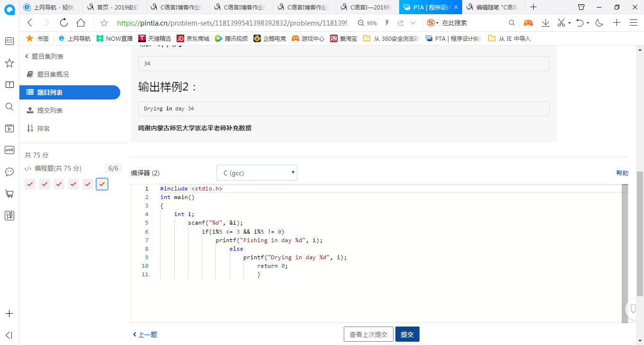Reload the page with refresh icon

[x=63, y=23]
